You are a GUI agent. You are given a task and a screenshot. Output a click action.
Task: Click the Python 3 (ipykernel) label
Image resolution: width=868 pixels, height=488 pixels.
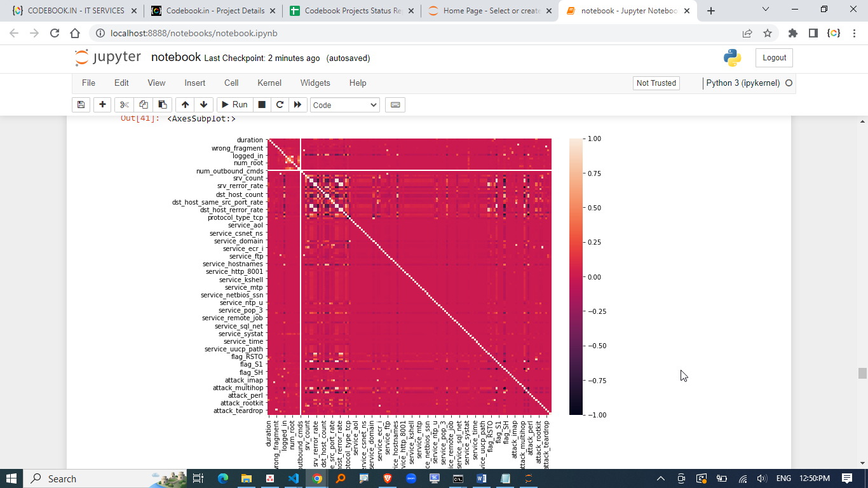[743, 83]
